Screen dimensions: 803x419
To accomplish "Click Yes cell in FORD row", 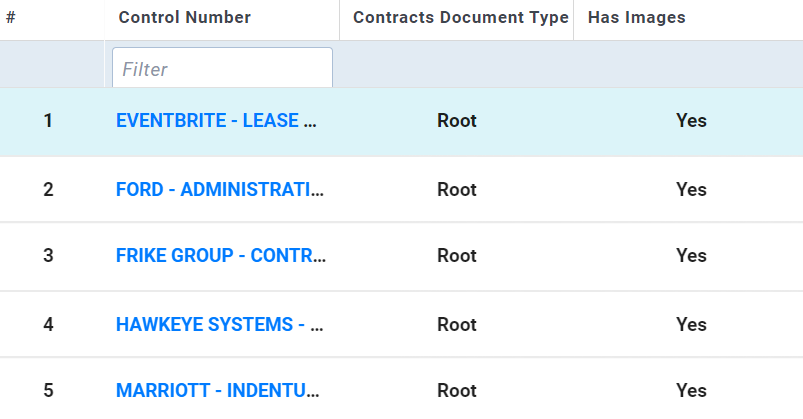I will [691, 190].
